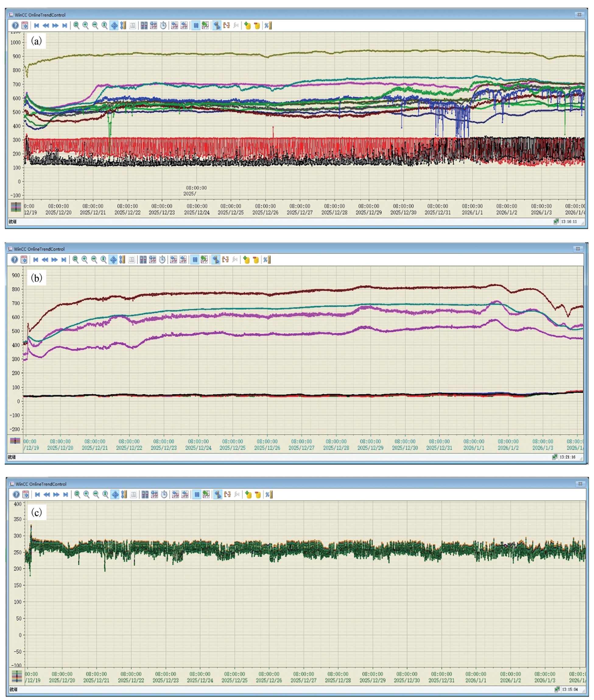594x700 pixels.
Task: Click striped trend legend icon, middle window
Action: [x=15, y=440]
